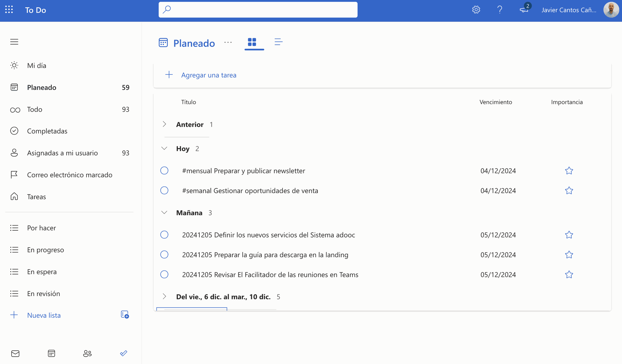Screen dimensions: 622x364
Task: Sort by Vencimiento column header
Action: coord(496,102)
